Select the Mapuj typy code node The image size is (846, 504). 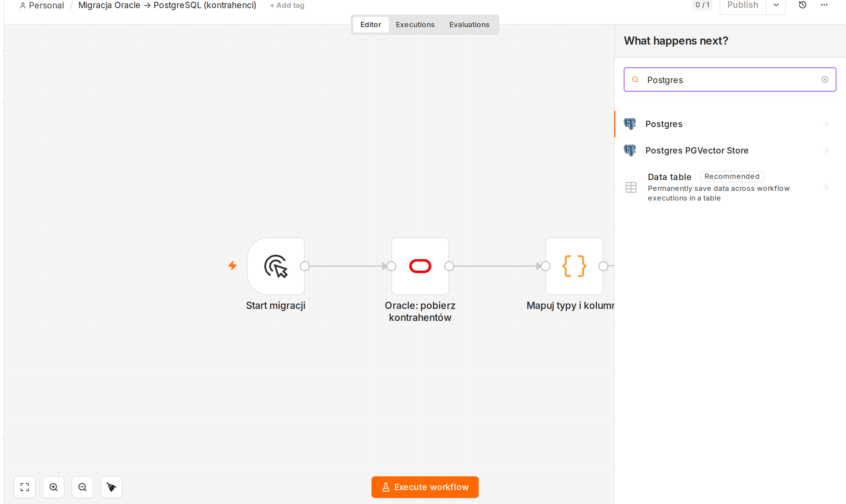point(574,266)
